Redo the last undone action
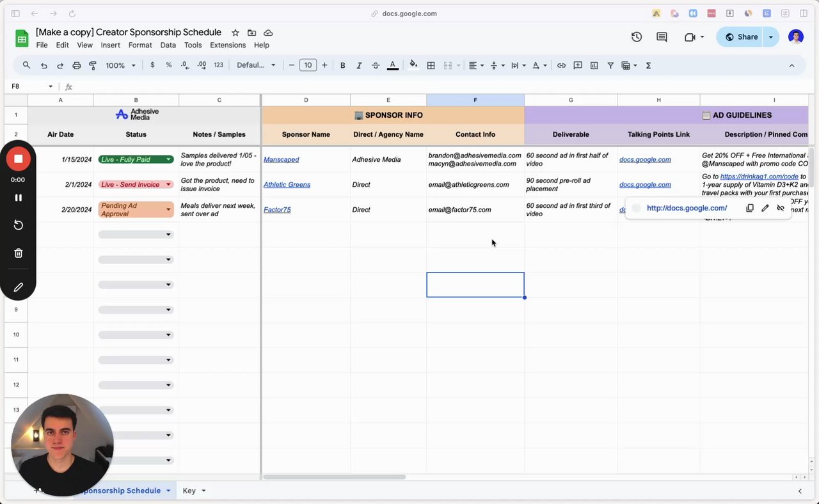 pyautogui.click(x=60, y=65)
